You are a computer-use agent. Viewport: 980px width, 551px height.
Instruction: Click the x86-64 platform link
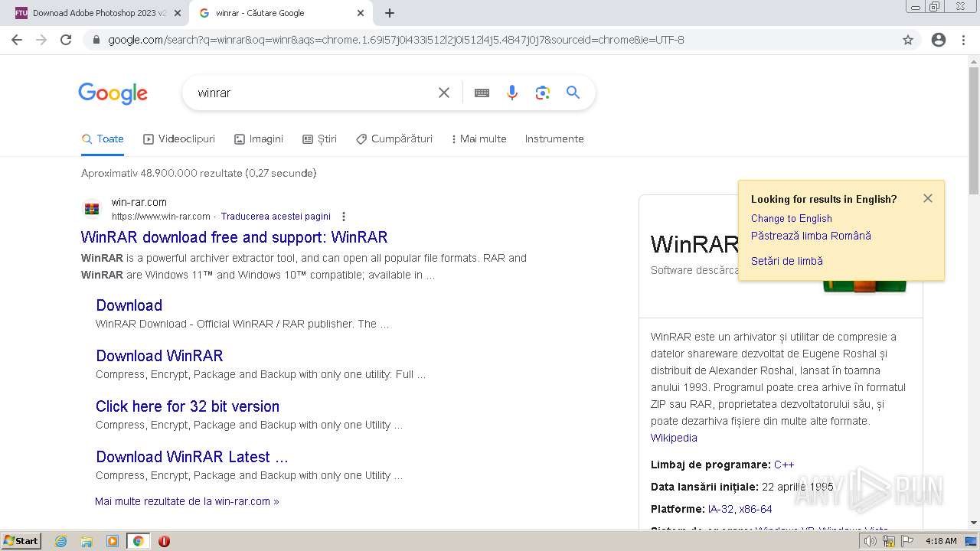pyautogui.click(x=756, y=509)
